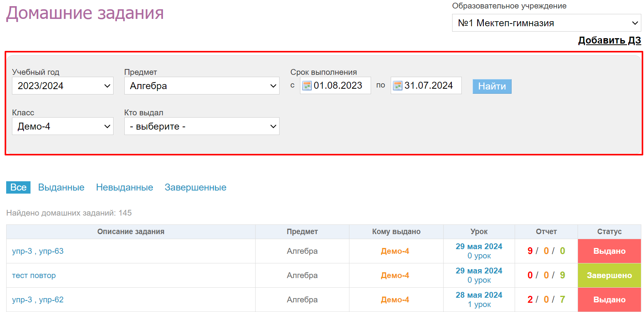Click the Найти button
The width and height of the screenshot is (644, 312).
491,86
